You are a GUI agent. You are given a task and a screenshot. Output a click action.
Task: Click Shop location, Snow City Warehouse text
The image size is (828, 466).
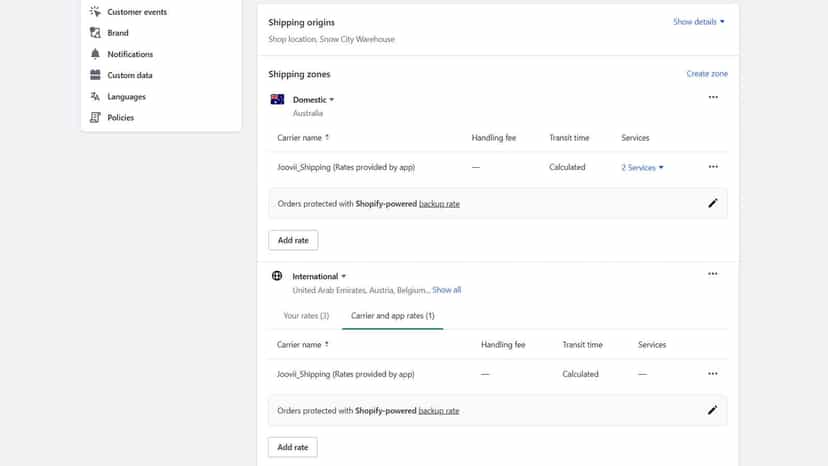331,39
